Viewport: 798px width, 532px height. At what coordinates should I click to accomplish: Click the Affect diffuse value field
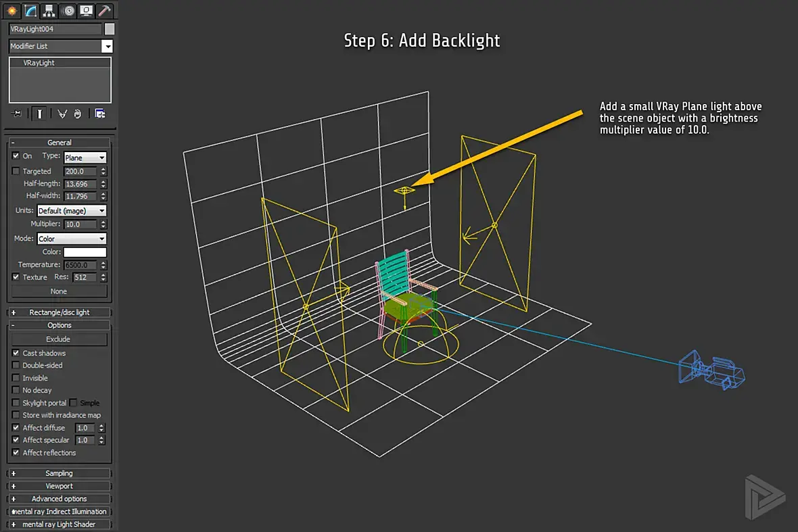[x=85, y=428]
